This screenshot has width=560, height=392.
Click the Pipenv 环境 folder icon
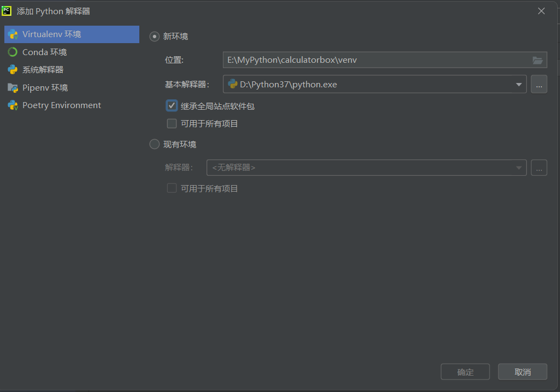click(x=13, y=87)
